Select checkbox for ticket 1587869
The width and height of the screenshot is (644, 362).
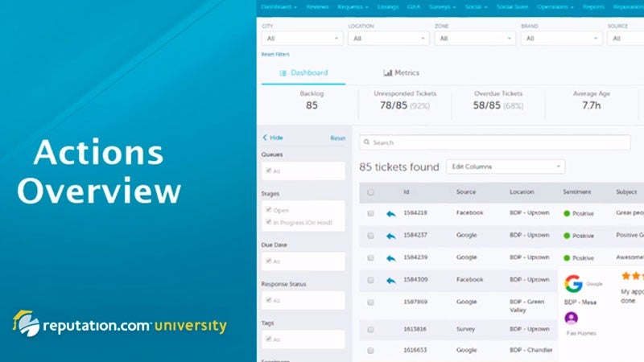pos(370,302)
